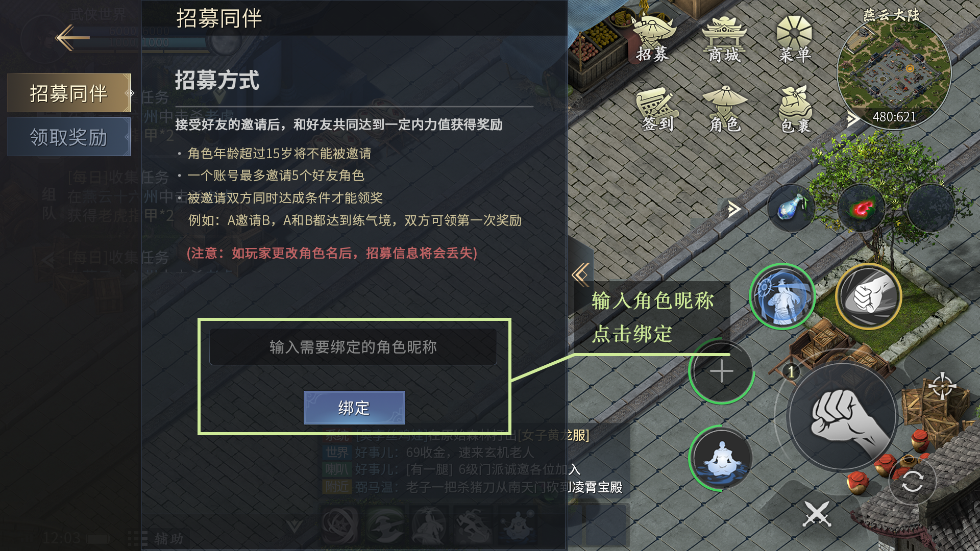Toggle the crossed swords combat mode
Screen dimensions: 980x551
coord(817,514)
